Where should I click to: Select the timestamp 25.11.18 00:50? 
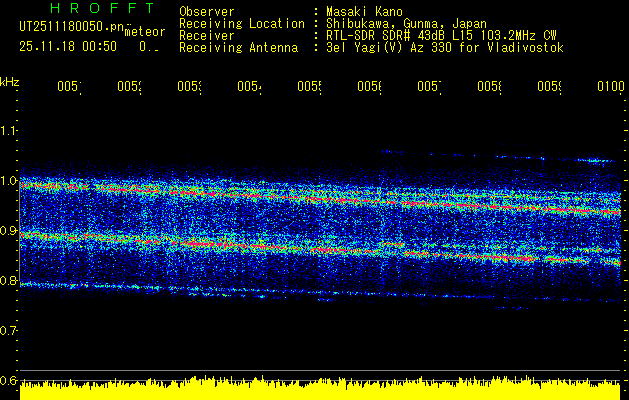(68, 47)
